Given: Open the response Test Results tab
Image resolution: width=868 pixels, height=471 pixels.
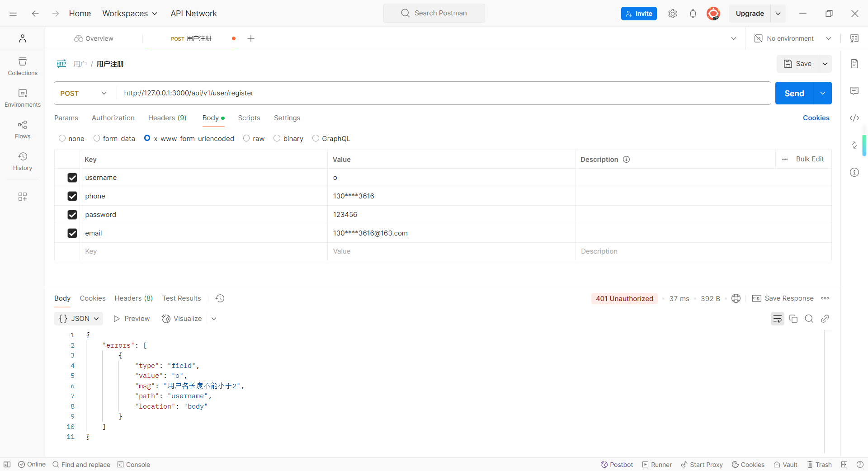Looking at the screenshot, I should [181, 298].
